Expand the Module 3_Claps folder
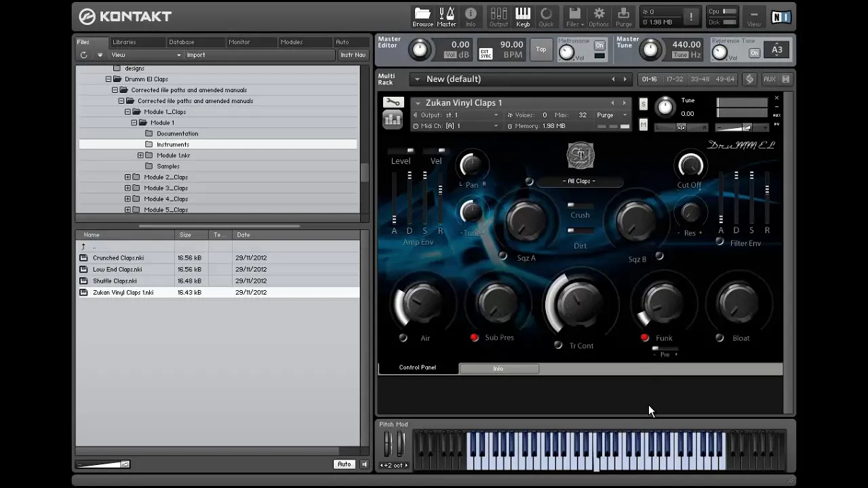 pyautogui.click(x=127, y=188)
